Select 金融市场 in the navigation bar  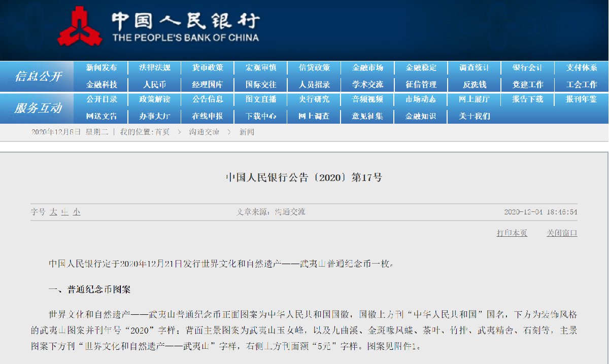[x=367, y=67]
